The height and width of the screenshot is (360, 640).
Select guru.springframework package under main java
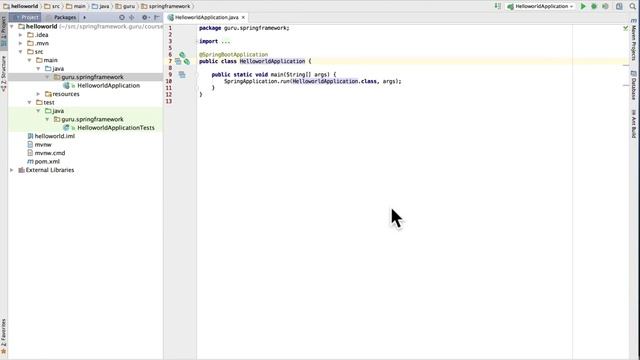(x=92, y=77)
